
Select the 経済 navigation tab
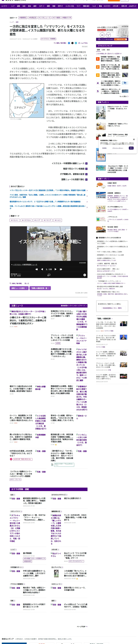[x=35, y=6]
